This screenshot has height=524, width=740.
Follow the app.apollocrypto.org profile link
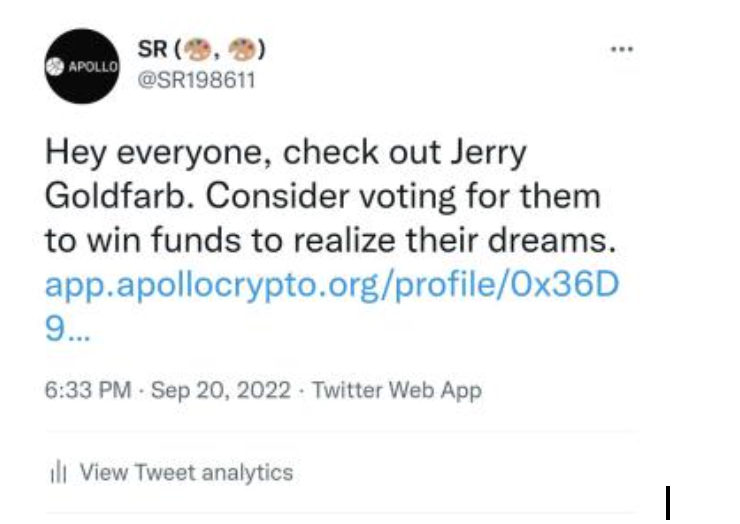tap(332, 286)
